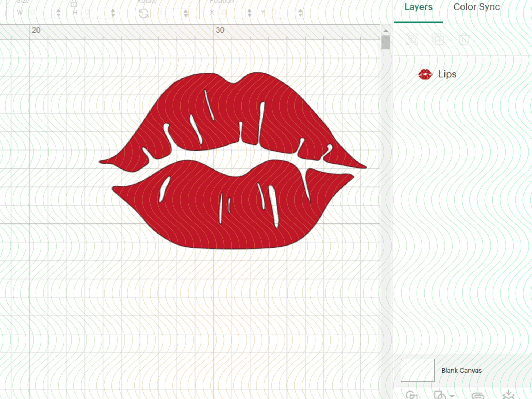Click the Lips layer thumbnail toggle

[x=426, y=74]
